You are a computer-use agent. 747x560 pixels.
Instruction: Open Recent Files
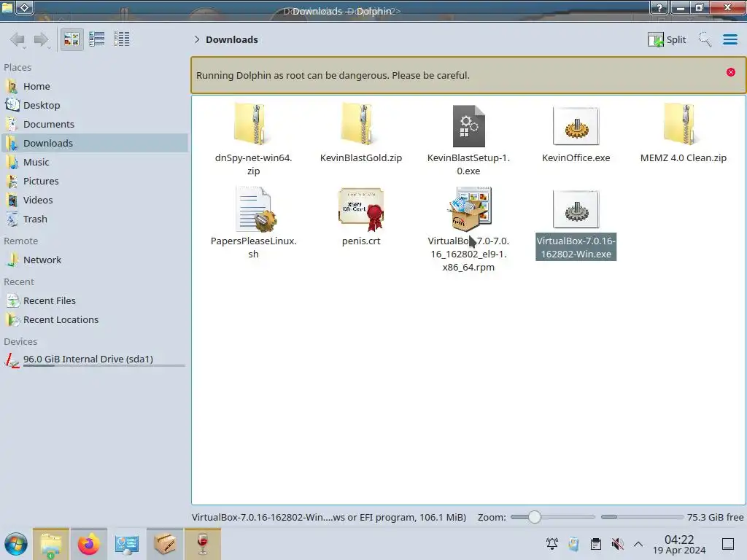coord(94,301)
